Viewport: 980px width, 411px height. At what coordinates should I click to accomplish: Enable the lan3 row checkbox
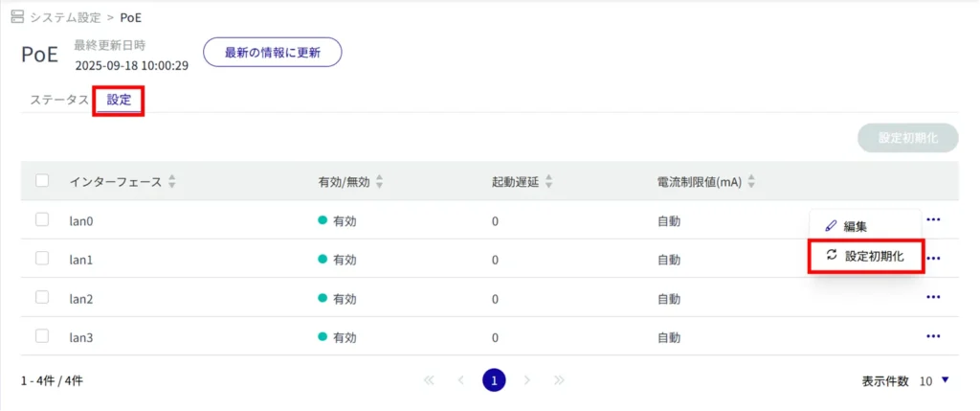(x=42, y=336)
